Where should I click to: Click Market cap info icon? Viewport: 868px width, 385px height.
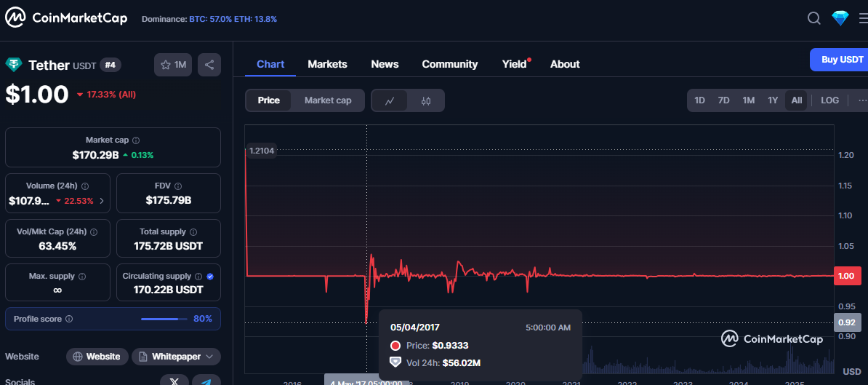(x=136, y=140)
